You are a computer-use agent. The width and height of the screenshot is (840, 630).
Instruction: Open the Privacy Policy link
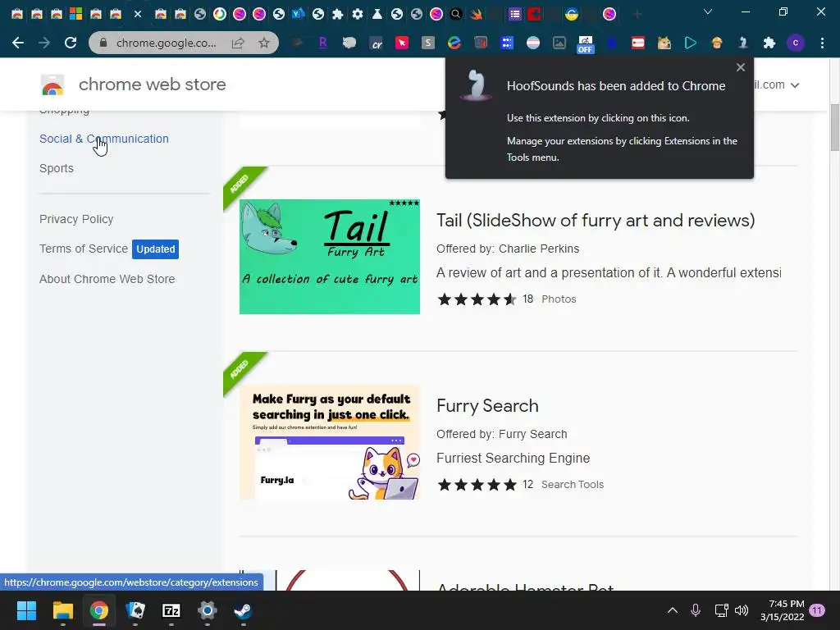pos(76,219)
